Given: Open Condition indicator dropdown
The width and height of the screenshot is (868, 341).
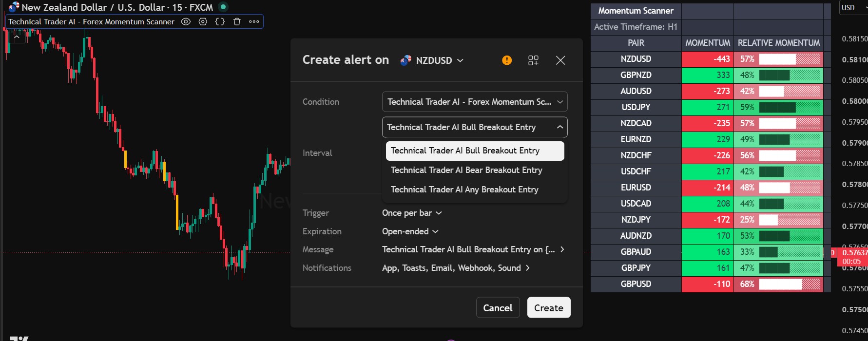Looking at the screenshot, I should tap(475, 102).
